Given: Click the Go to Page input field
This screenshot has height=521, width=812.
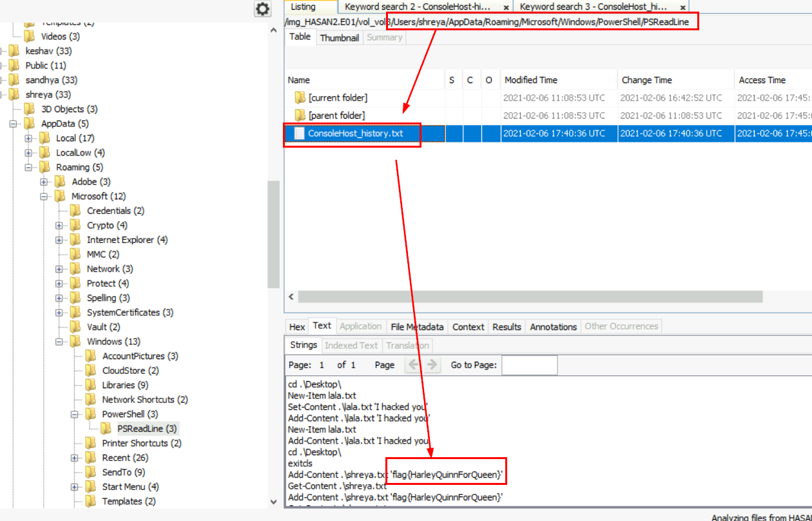Looking at the screenshot, I should [529, 365].
